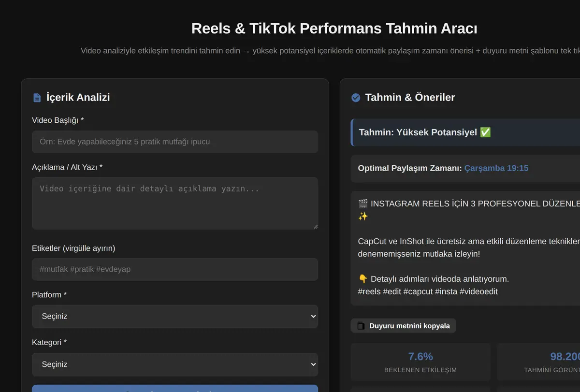This screenshot has width=580, height=392.
Task: Click the Etiketler (virgülle ayırın) label
Action: coord(73,248)
